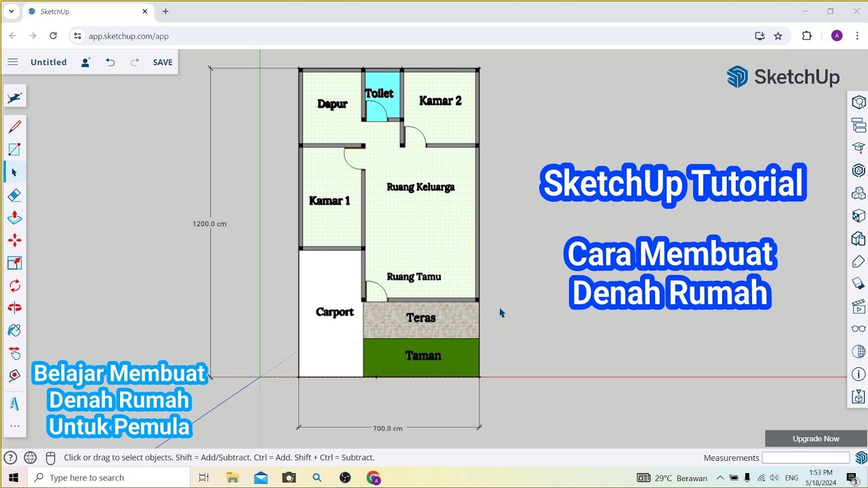Bookmark this page with the star icon
The width and height of the screenshot is (868, 488).
tap(778, 36)
